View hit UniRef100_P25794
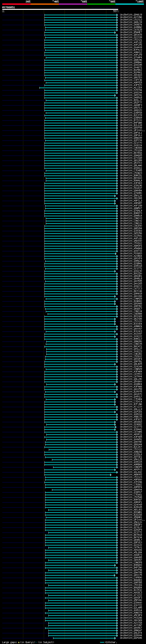 tap(131, 90)
